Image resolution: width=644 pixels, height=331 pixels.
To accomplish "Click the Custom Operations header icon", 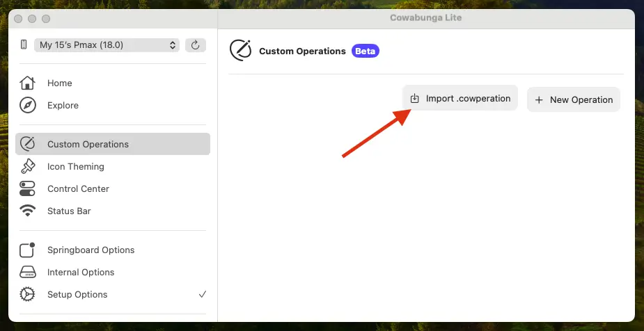I will click(x=241, y=51).
